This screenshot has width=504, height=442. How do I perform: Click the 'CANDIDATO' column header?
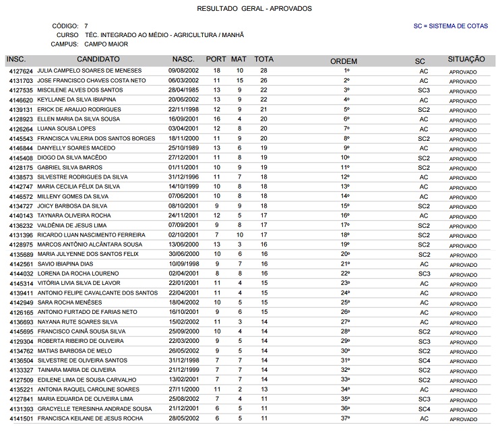click(98, 59)
